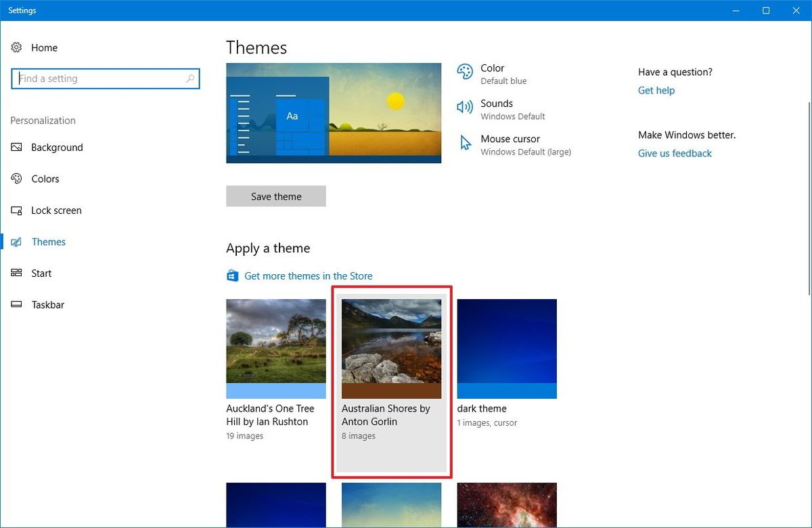Click the Get help link
Viewport: 812px width, 528px height.
656,90
